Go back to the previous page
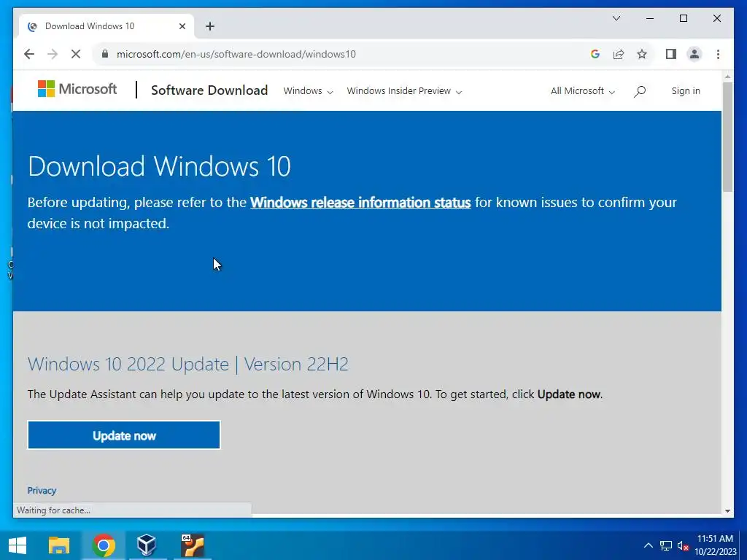Viewport: 747px width, 560px height. coord(29,54)
